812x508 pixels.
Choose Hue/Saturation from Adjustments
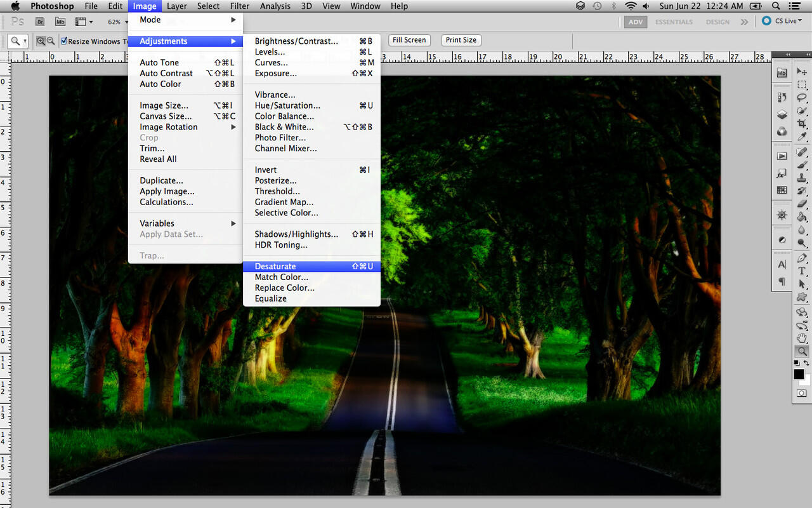pyautogui.click(x=311, y=105)
